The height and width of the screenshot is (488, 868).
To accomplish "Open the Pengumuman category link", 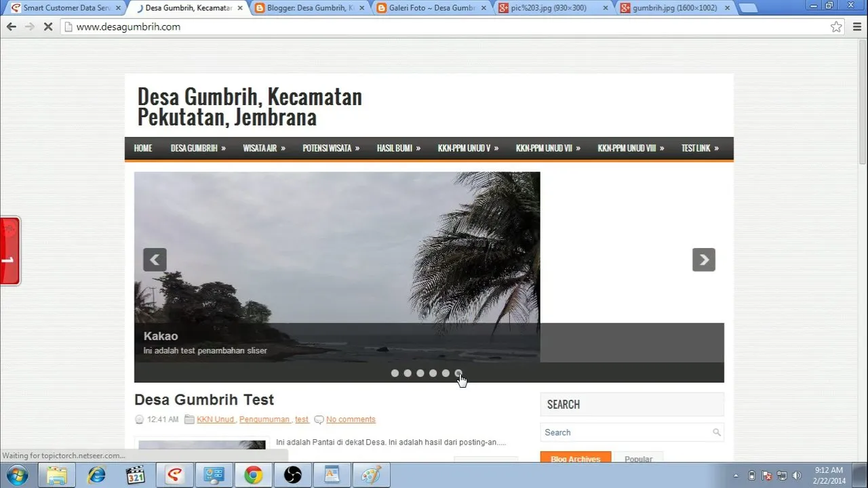I will click(x=264, y=420).
